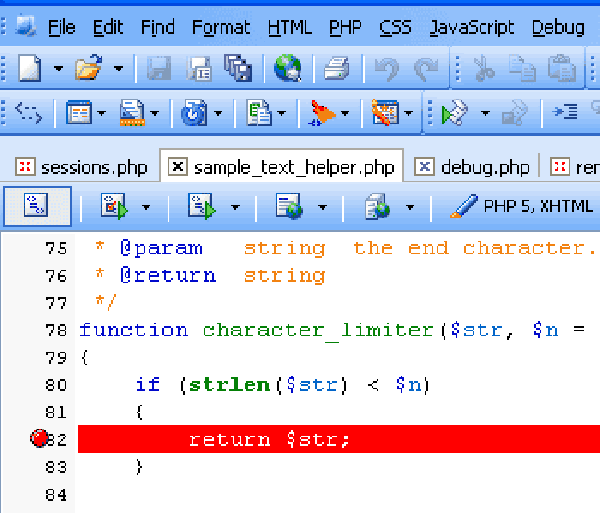Click the Print icon
Viewport: 600px width, 513px height.
[337, 68]
